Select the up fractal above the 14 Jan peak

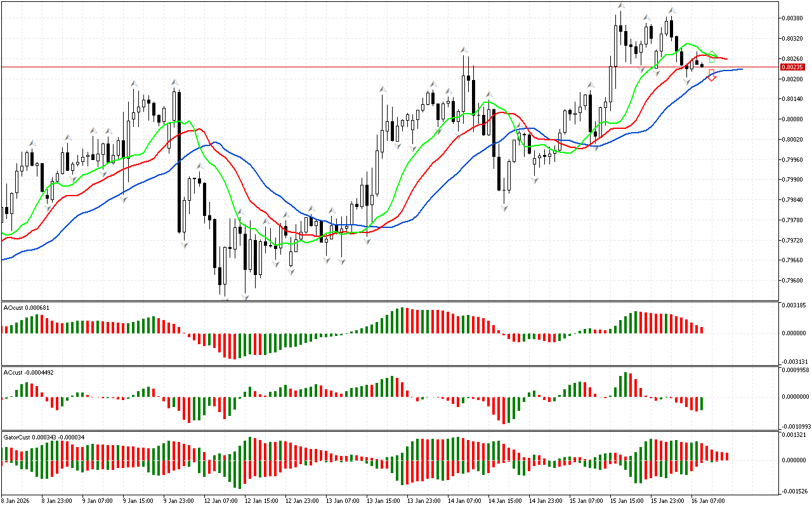coord(465,49)
